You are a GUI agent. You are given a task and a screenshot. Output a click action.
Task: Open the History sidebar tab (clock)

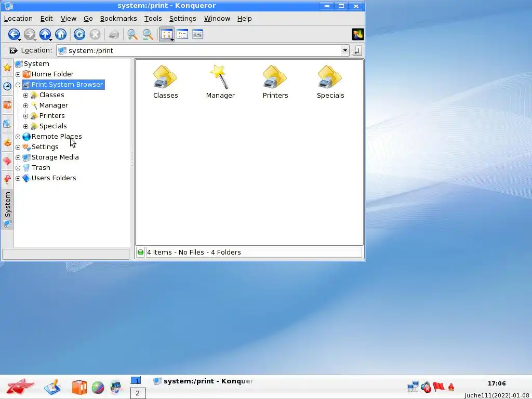point(7,86)
